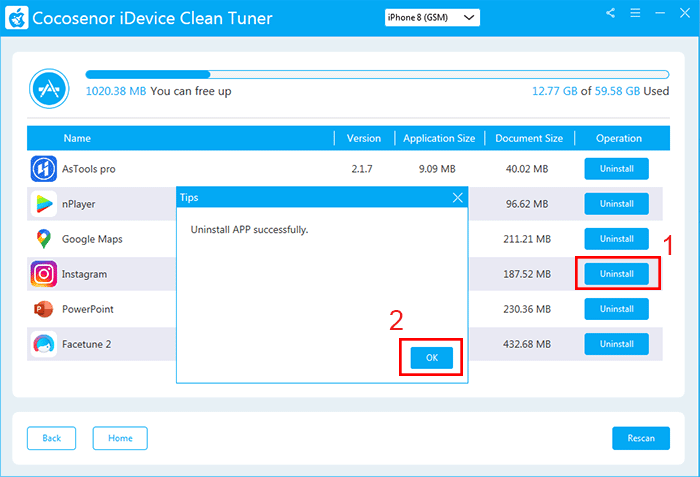This screenshot has width=700, height=477.
Task: Select the Google Maps app icon
Action: [44, 239]
